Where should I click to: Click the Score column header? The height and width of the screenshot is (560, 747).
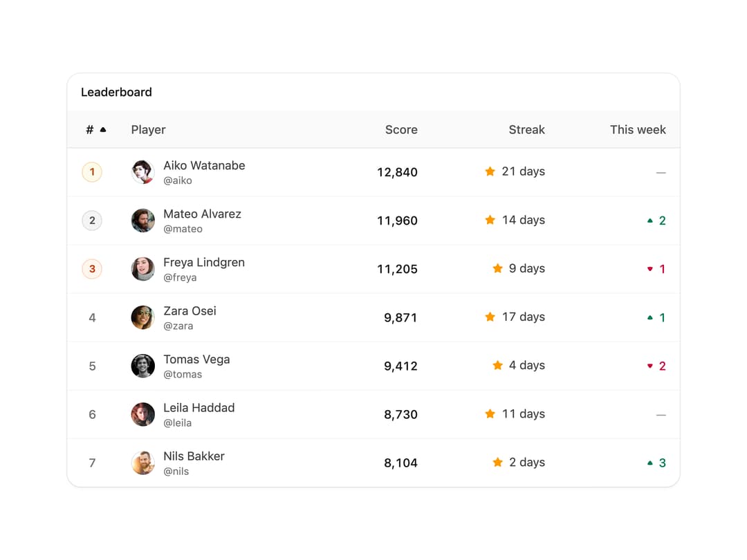(x=401, y=129)
